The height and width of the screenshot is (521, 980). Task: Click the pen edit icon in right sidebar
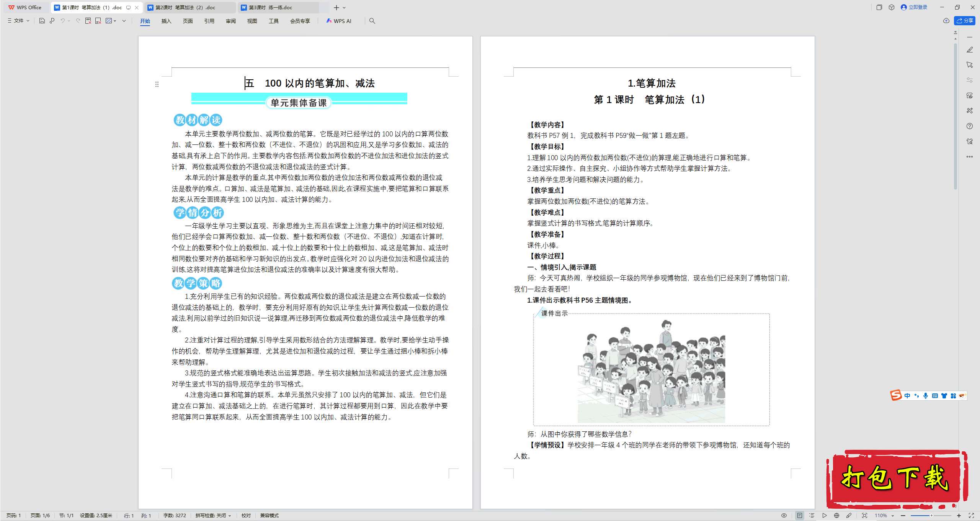click(970, 50)
